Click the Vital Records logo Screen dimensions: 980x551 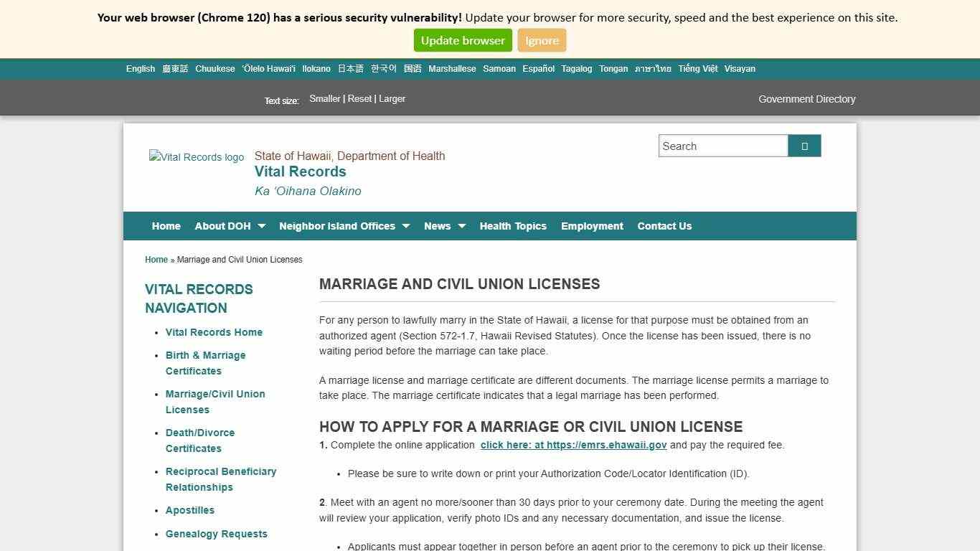[x=196, y=157]
